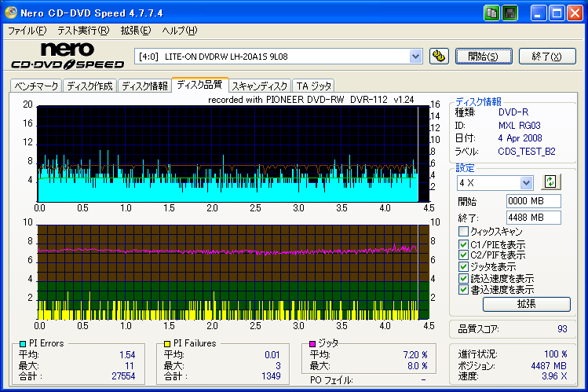Click the jitter maximum 8.0 %
The width and height of the screenshot is (588, 392).
[418, 366]
